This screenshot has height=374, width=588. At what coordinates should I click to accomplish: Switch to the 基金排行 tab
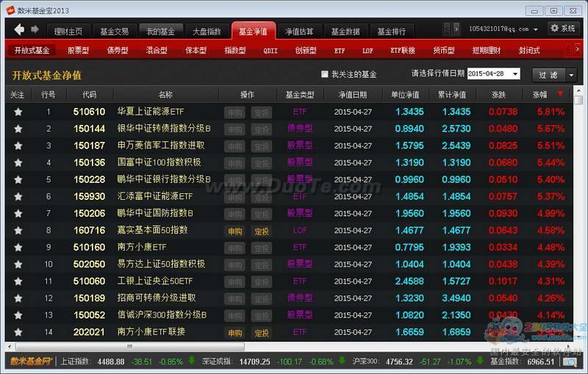click(391, 32)
